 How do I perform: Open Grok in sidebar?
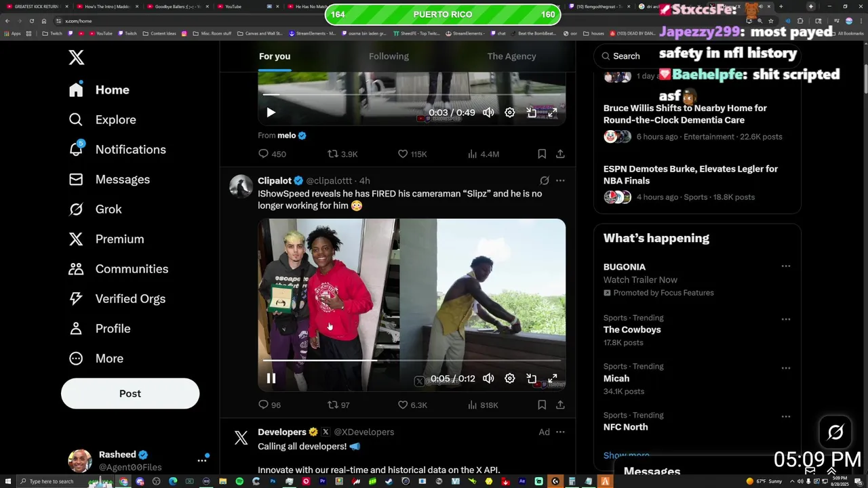tap(95, 209)
